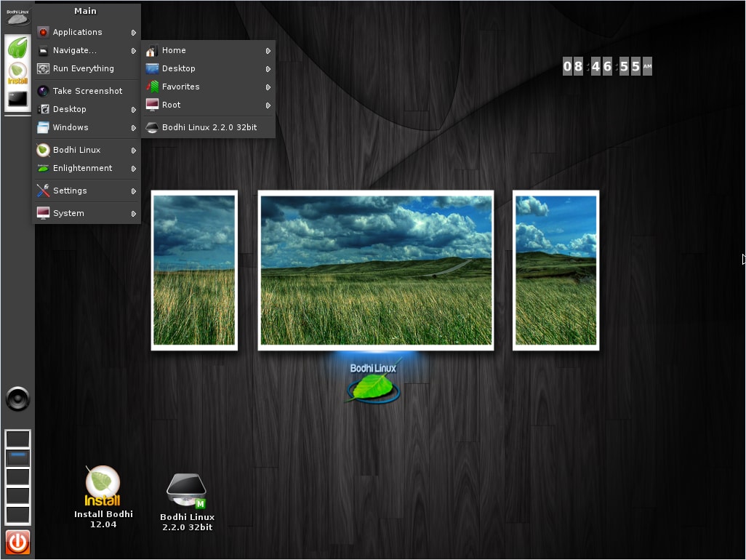
Task: Select Root in the Navigate submenu
Action: pyautogui.click(x=209, y=105)
